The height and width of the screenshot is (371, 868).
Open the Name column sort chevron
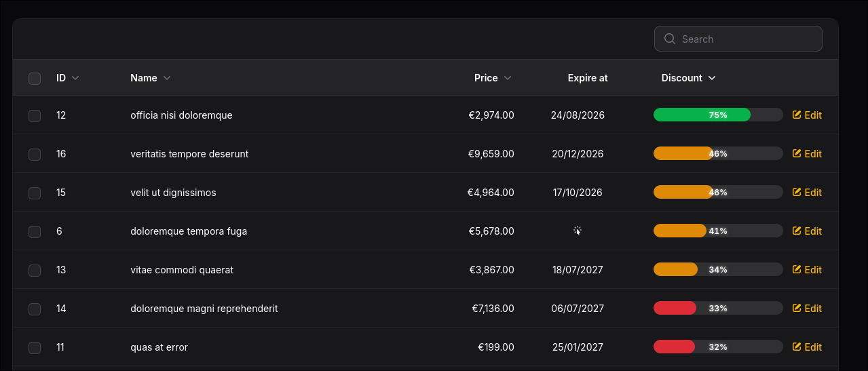click(166, 78)
